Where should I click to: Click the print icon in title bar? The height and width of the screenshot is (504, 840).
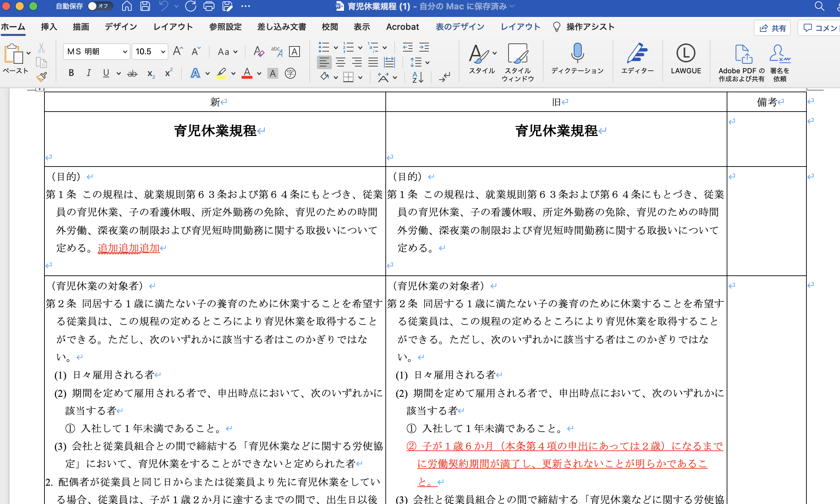(x=209, y=6)
